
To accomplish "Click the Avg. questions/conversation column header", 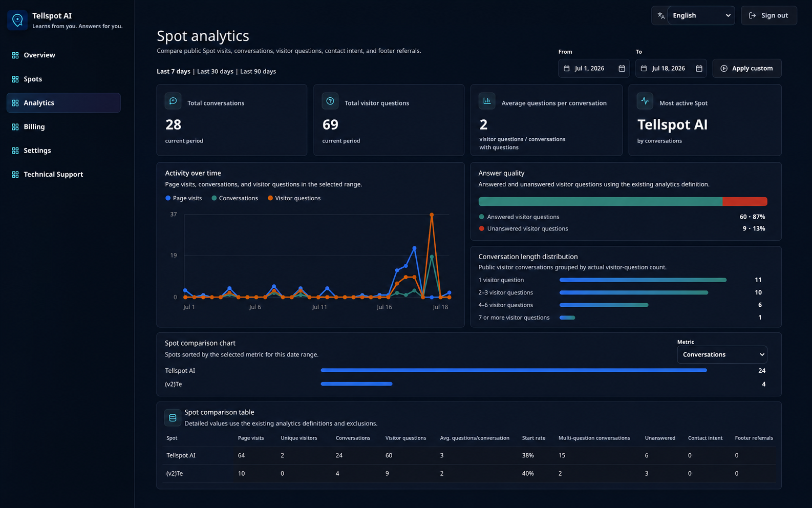I will [475, 438].
